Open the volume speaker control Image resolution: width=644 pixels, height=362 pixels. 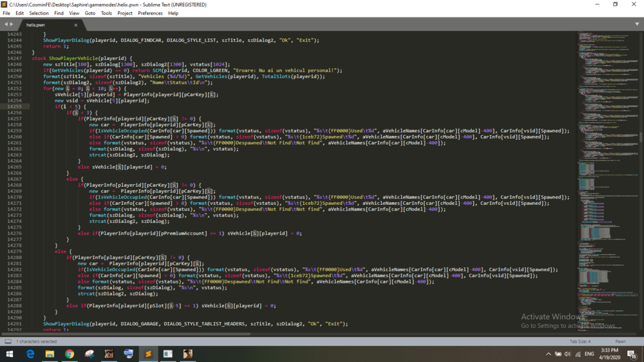point(567,354)
